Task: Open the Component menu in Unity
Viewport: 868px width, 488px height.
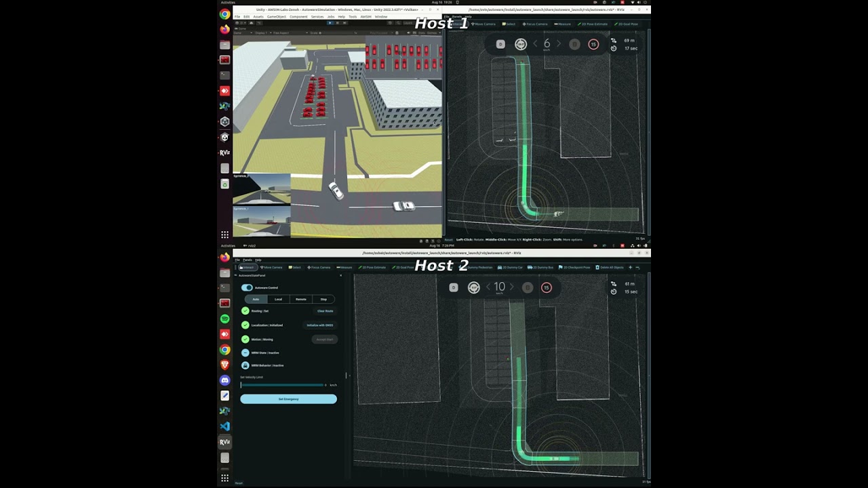Action: click(298, 16)
